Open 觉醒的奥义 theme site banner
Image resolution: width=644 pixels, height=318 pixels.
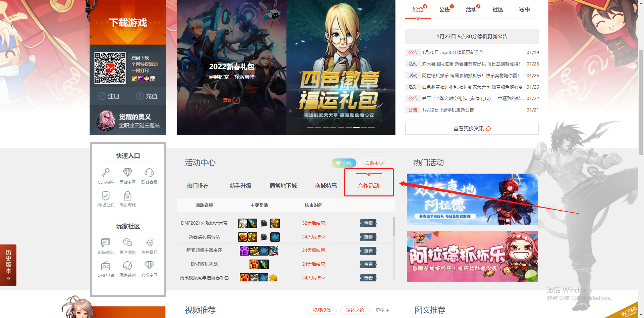point(128,121)
